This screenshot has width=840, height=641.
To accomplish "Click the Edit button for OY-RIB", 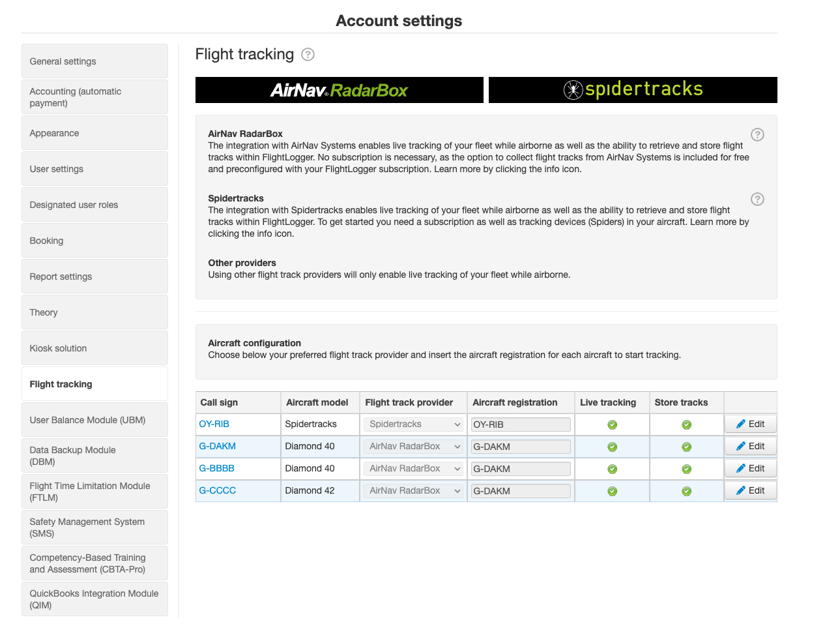I will coord(750,424).
